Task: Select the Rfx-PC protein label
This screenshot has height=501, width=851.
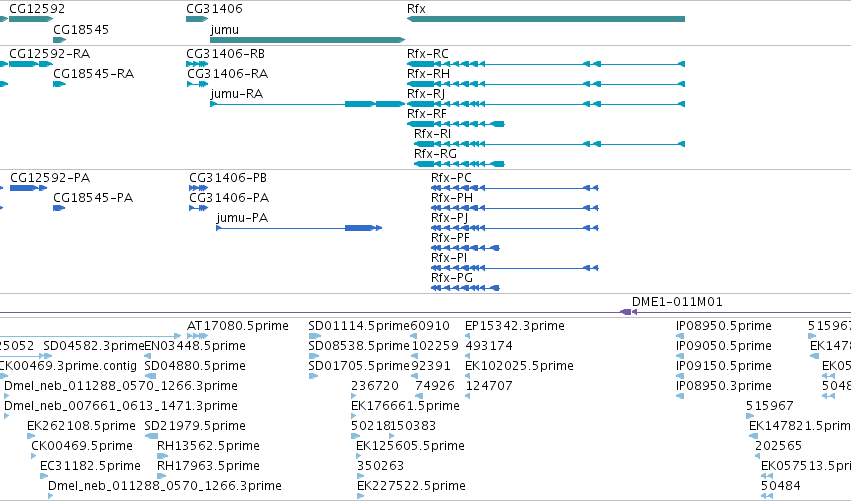Action: [x=451, y=178]
